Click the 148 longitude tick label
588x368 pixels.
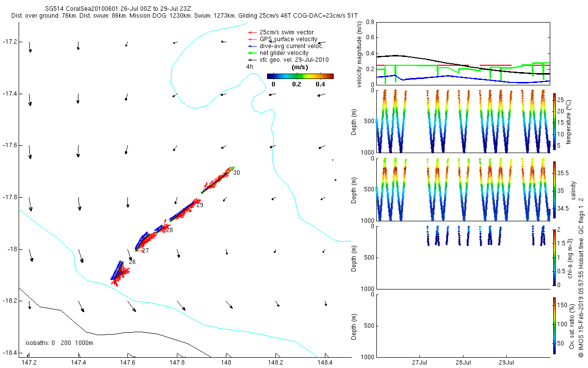click(x=226, y=363)
